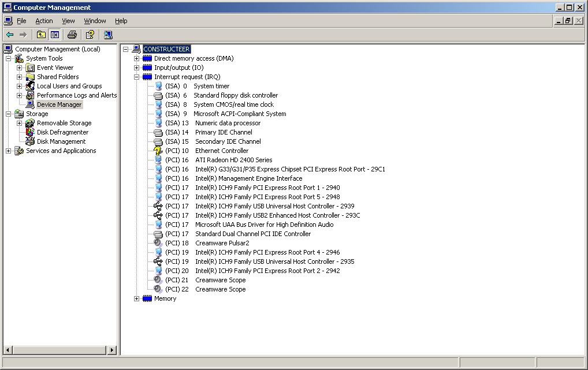
Task: Collapse the Interrupt request (IRQ) node
Action: (136, 77)
